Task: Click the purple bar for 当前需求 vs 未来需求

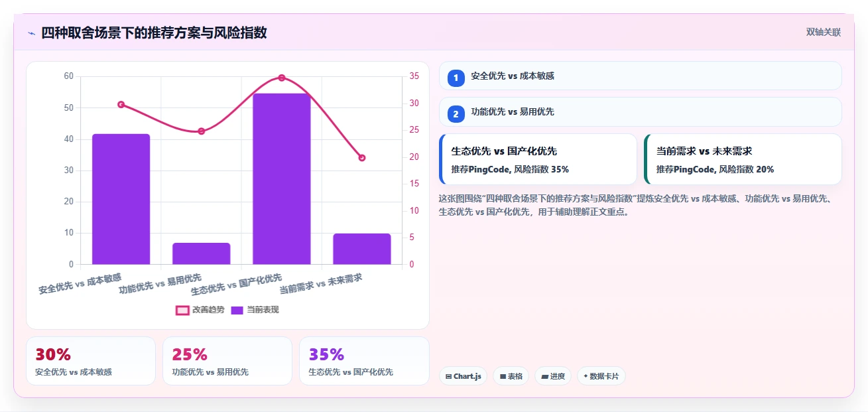Action: (362, 249)
